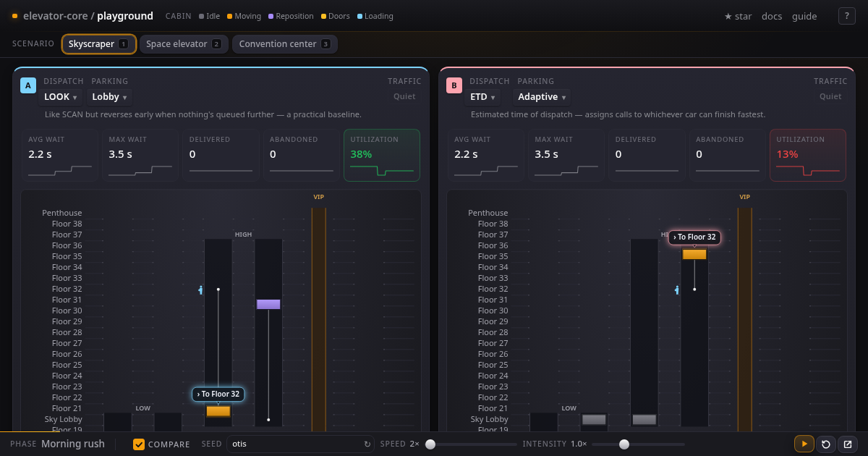Click pane B AVG WAIT metric card
The width and height of the screenshot is (868, 456).
click(x=486, y=155)
